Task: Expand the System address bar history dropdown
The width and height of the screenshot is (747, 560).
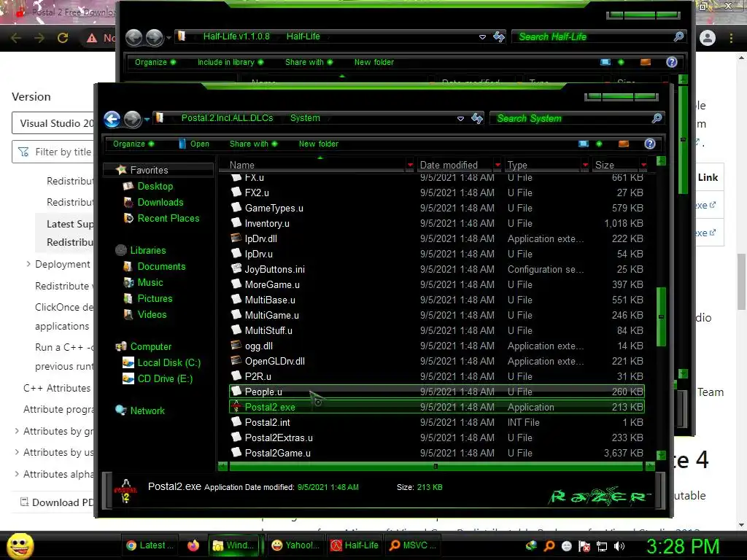Action: (460, 119)
